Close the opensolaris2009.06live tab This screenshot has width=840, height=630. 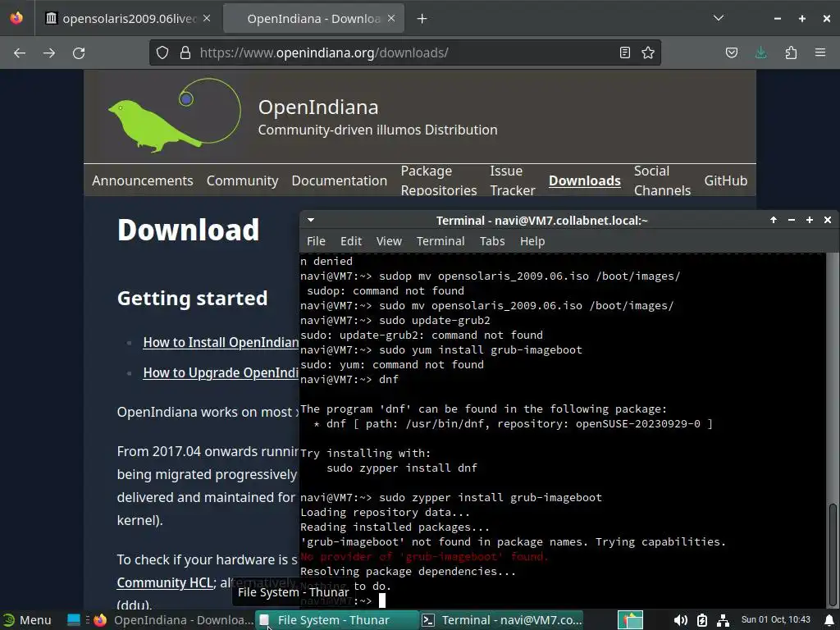(207, 18)
